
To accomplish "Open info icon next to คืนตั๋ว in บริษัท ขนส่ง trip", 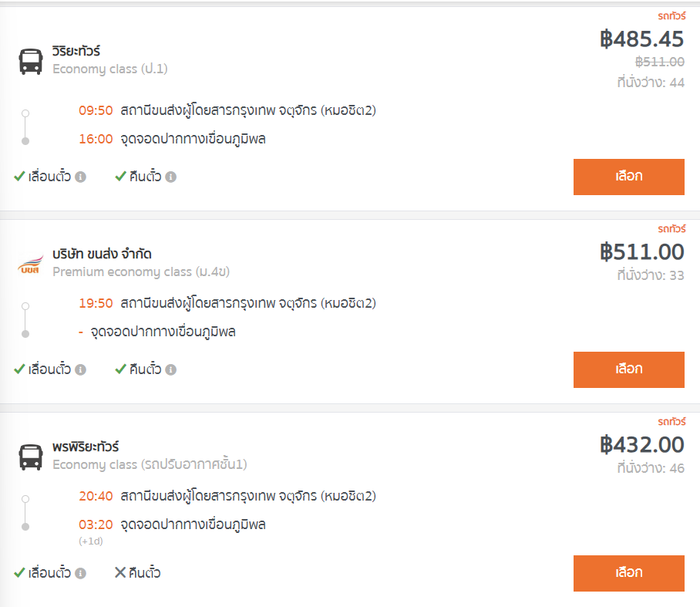I will tap(170, 369).
